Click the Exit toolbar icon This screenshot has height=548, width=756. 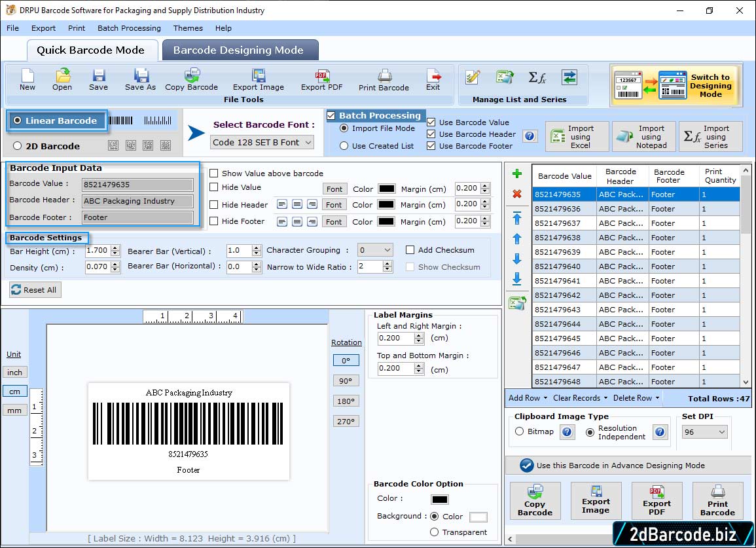pyautogui.click(x=433, y=79)
